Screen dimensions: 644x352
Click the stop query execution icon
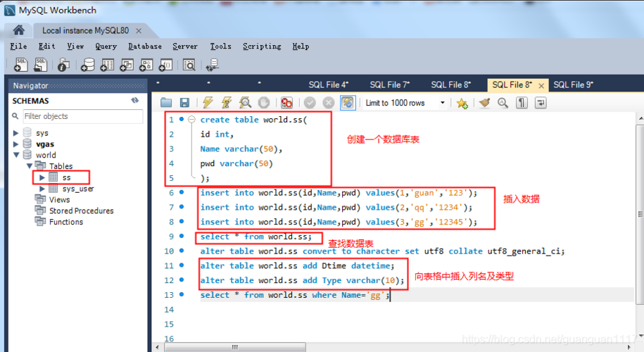(264, 103)
